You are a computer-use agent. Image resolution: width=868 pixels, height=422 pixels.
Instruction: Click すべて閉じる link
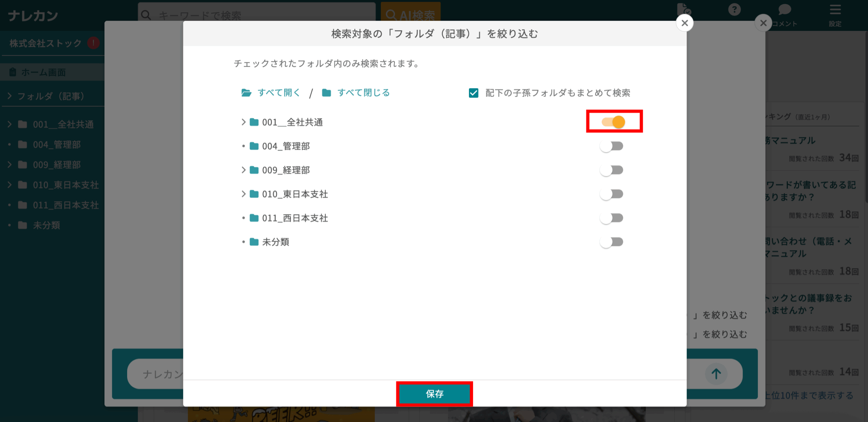(363, 93)
